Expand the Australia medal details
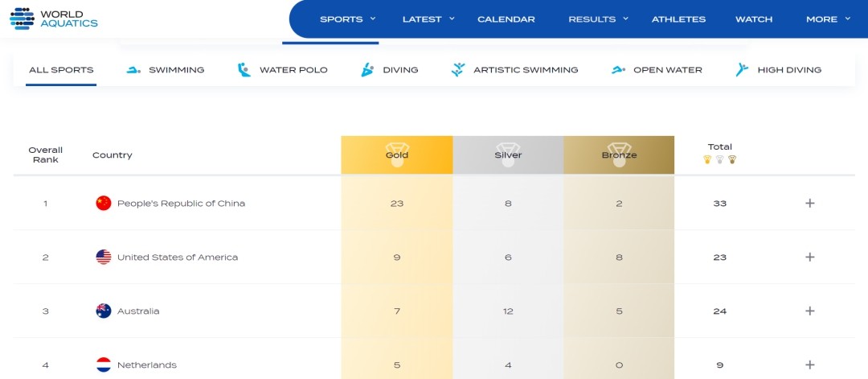 [x=809, y=311]
